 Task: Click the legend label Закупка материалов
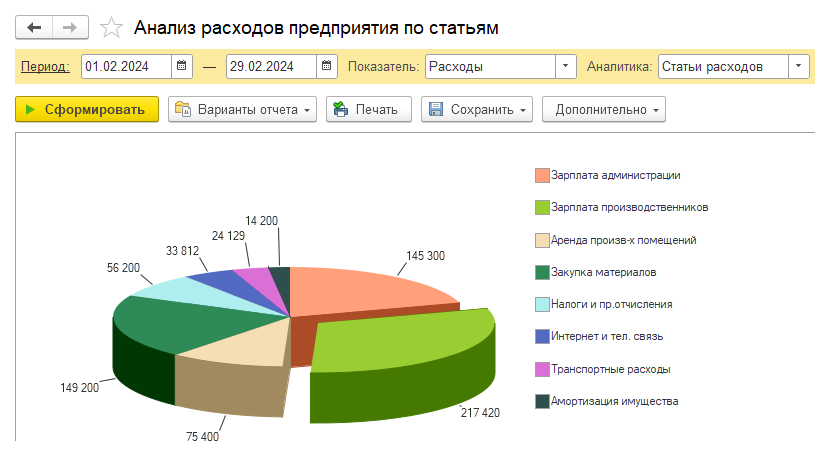coord(603,272)
